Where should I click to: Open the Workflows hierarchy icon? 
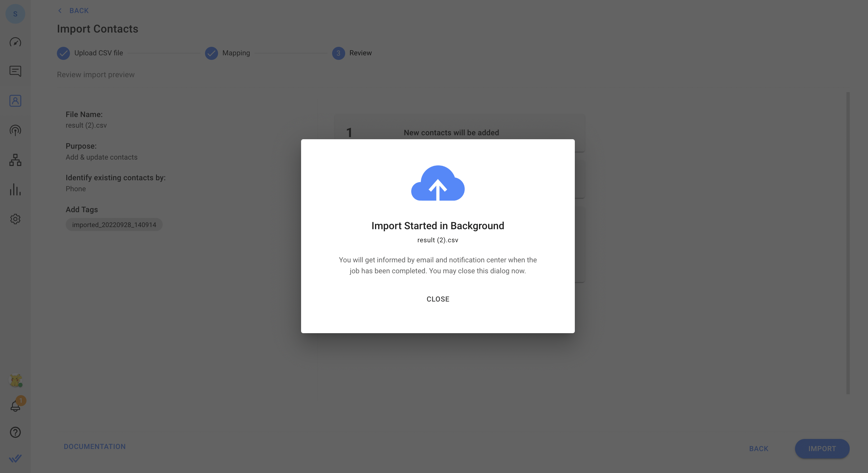point(15,160)
